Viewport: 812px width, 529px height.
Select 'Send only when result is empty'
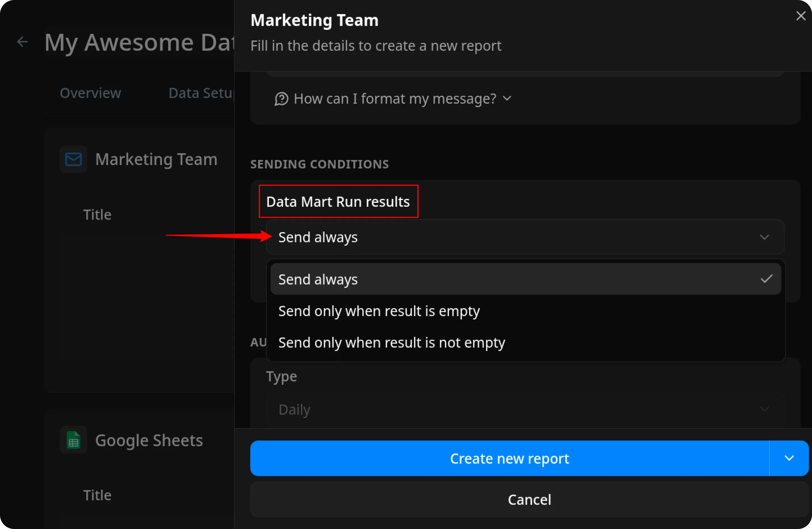point(379,311)
